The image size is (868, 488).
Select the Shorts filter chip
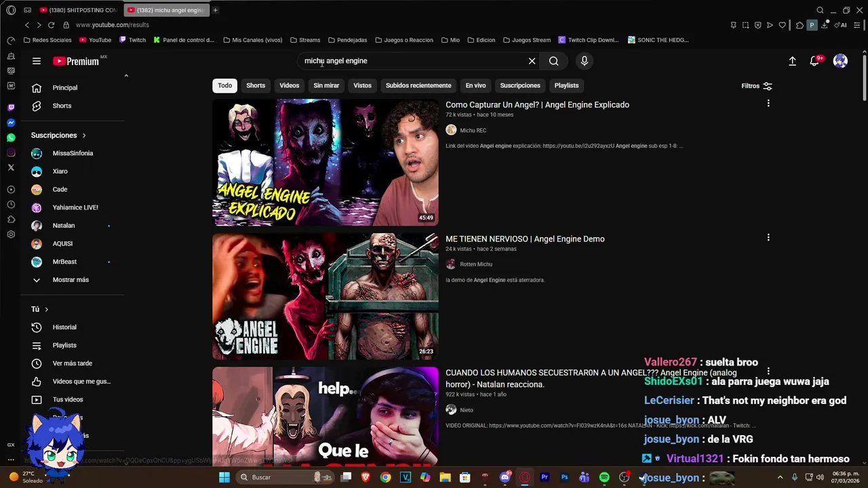point(256,85)
